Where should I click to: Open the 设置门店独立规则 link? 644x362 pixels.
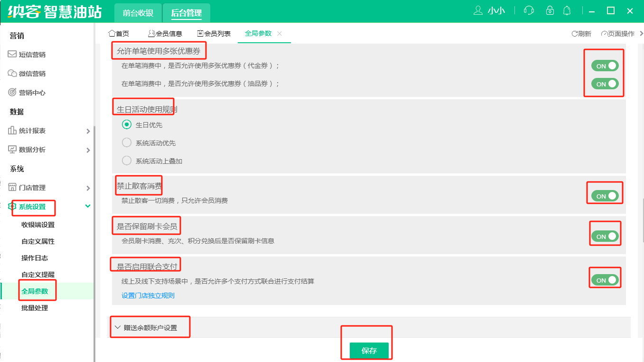pyautogui.click(x=148, y=295)
